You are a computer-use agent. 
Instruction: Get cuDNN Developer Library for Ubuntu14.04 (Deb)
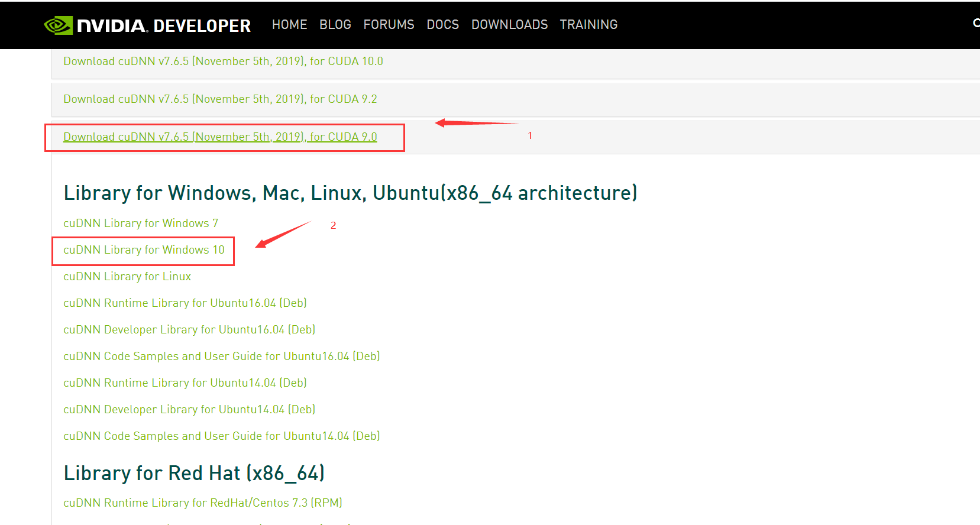click(189, 410)
